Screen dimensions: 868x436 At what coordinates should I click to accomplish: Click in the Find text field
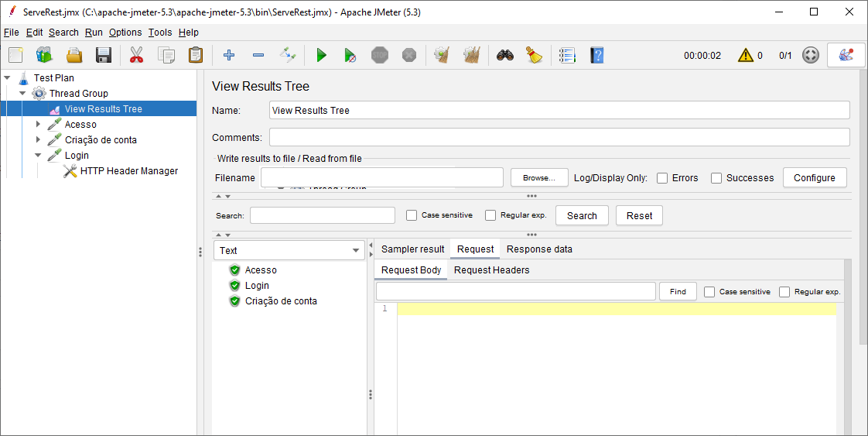pyautogui.click(x=515, y=291)
